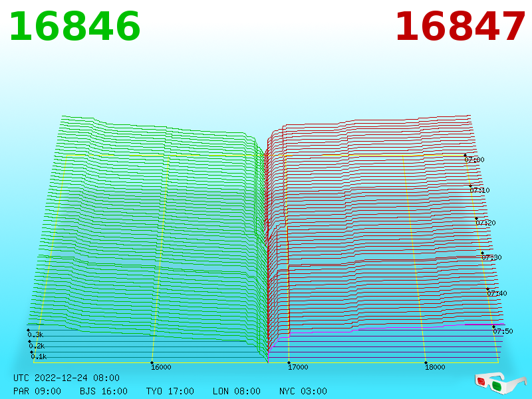Screen dimensions: 532x399
Task: Click the PAR 09:00 clock
Action: tap(37, 391)
